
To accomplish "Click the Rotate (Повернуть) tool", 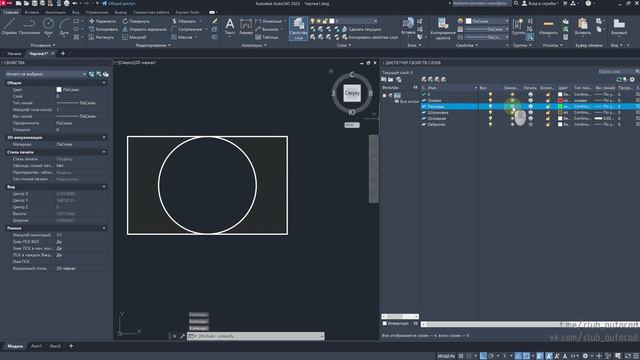I will 136,21.
